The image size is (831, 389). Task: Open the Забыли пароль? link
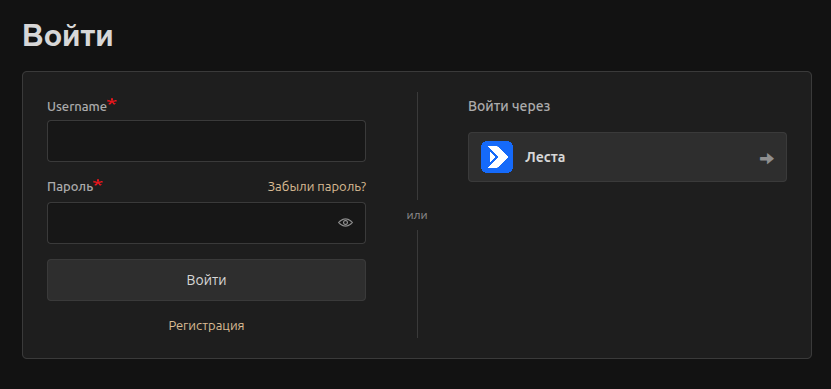click(x=317, y=187)
